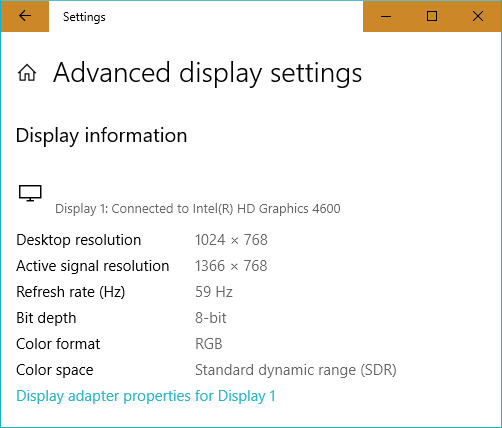502x428 pixels.
Task: Click the 1366 × 768 signal value
Action: [x=231, y=266]
